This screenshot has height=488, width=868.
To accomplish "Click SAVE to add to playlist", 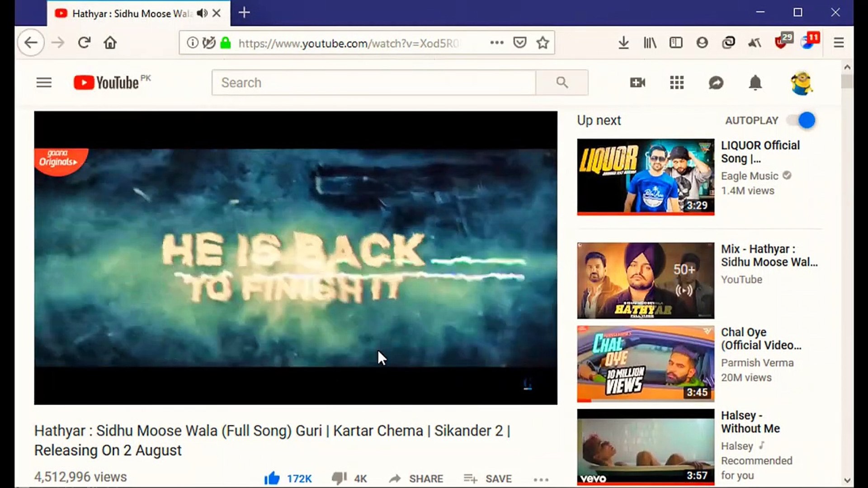I will pos(488,479).
